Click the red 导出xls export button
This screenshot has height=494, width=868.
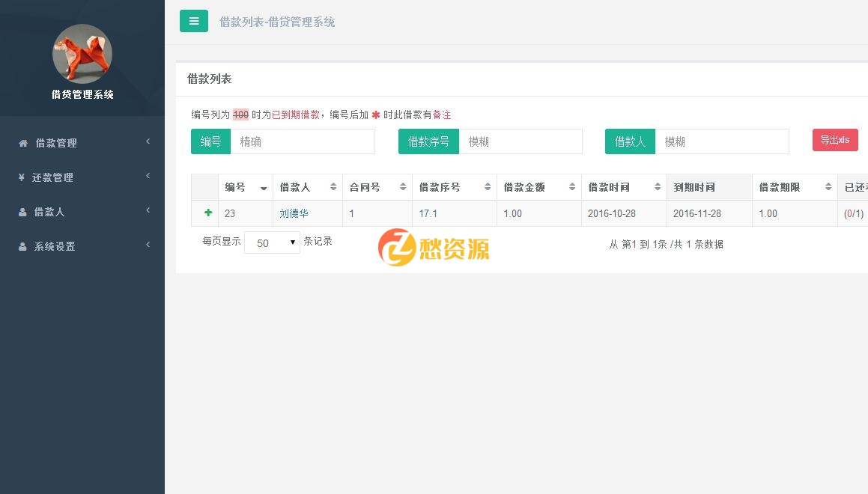click(834, 140)
